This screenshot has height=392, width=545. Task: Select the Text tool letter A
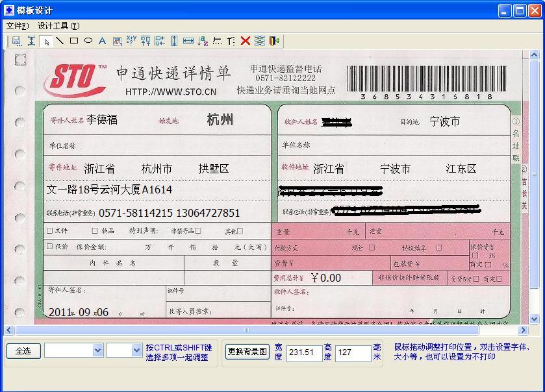coord(103,41)
